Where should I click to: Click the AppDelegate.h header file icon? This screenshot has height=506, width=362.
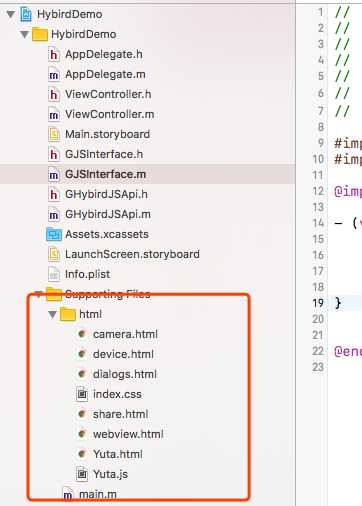coord(54,54)
